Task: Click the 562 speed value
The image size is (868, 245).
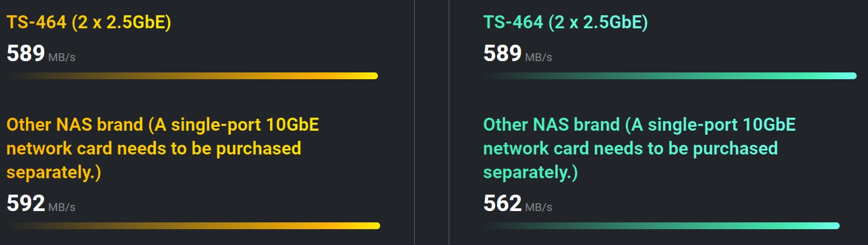Action: (502, 204)
